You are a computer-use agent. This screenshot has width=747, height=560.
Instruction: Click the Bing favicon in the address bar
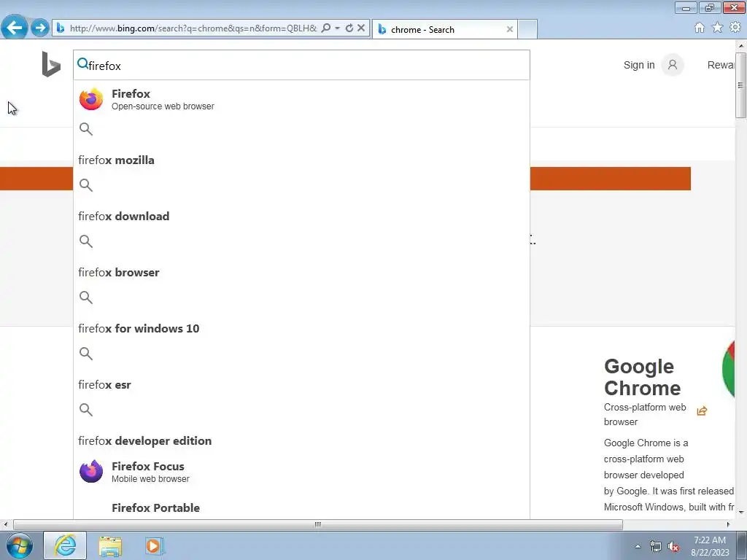click(60, 28)
